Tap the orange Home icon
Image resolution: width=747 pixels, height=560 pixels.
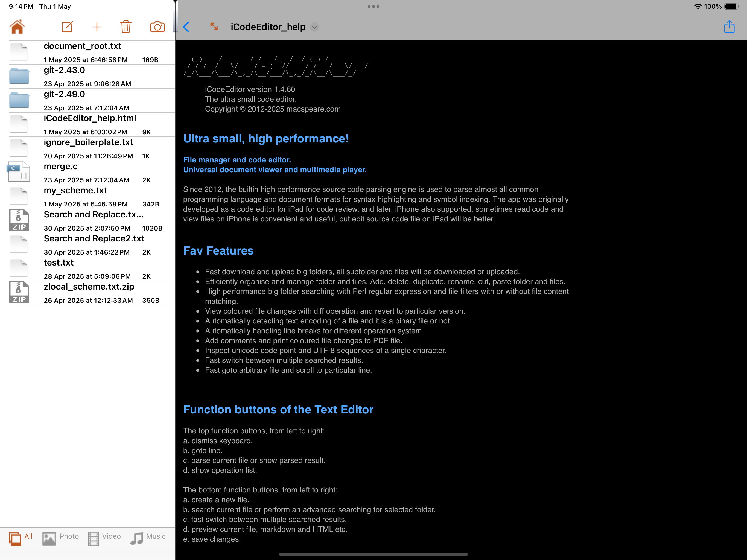(17, 27)
